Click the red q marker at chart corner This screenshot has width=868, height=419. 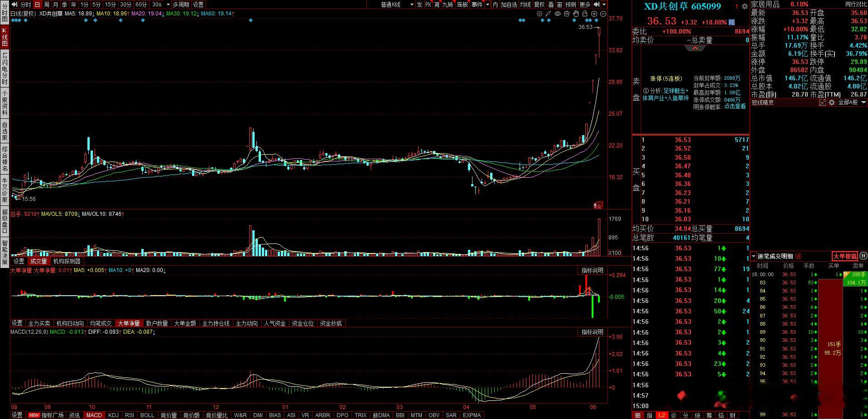coord(598,205)
